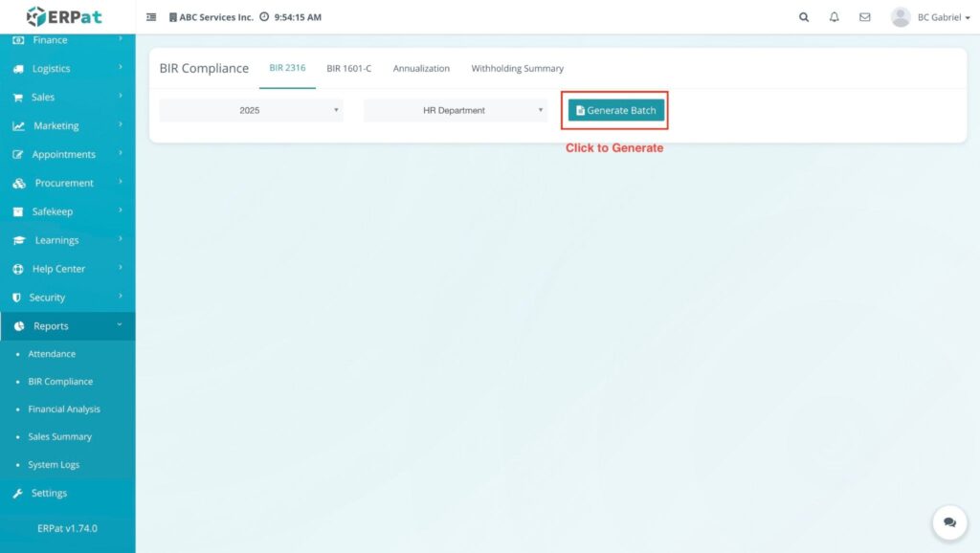Viewport: 980px width, 553px height.
Task: Click the search magnifier icon
Action: click(804, 17)
